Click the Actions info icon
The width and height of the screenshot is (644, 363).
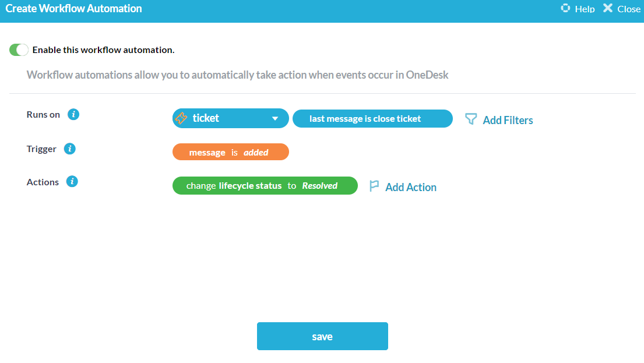pyautogui.click(x=72, y=182)
